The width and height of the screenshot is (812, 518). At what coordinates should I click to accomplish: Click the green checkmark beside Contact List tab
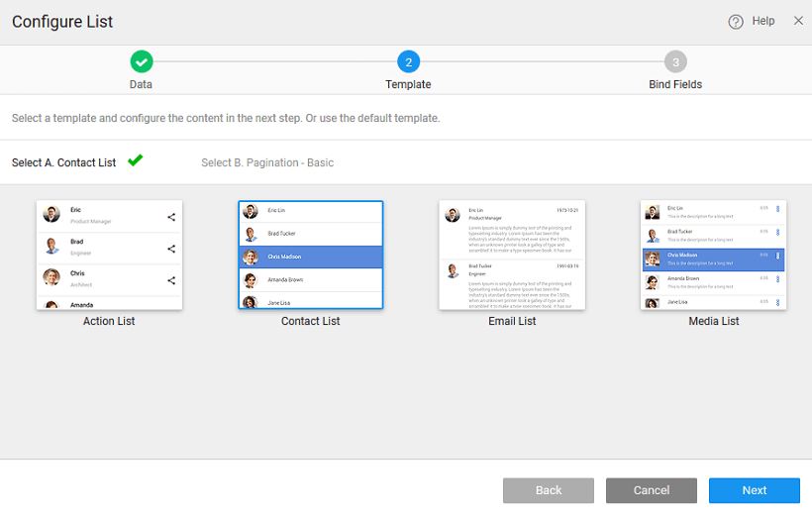pos(135,160)
